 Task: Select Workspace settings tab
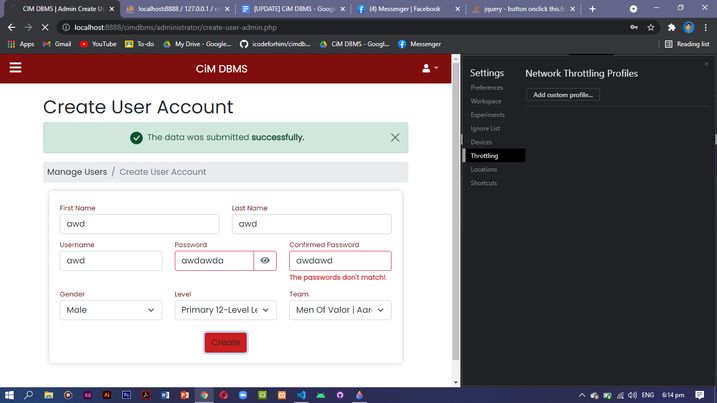[x=486, y=101]
